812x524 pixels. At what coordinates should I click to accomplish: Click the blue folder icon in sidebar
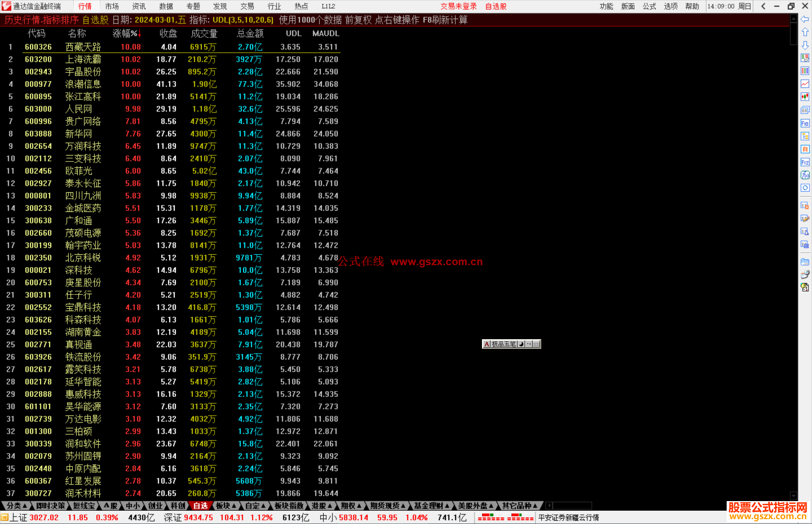coord(805,262)
